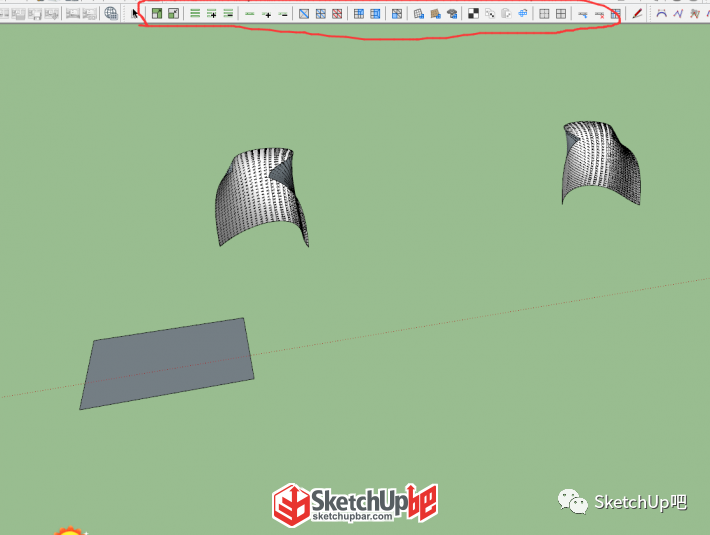
Task: Select the right curved mesh surface
Action: point(601,163)
